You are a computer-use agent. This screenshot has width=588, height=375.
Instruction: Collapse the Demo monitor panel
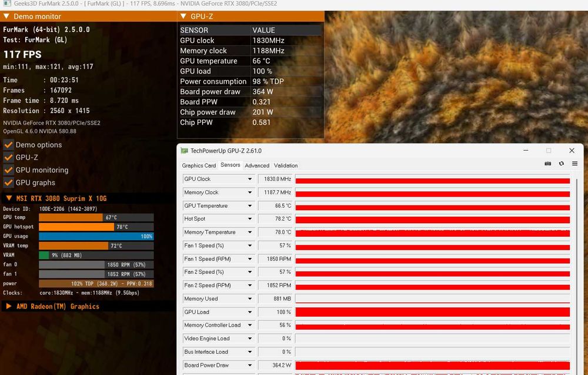(x=6, y=16)
